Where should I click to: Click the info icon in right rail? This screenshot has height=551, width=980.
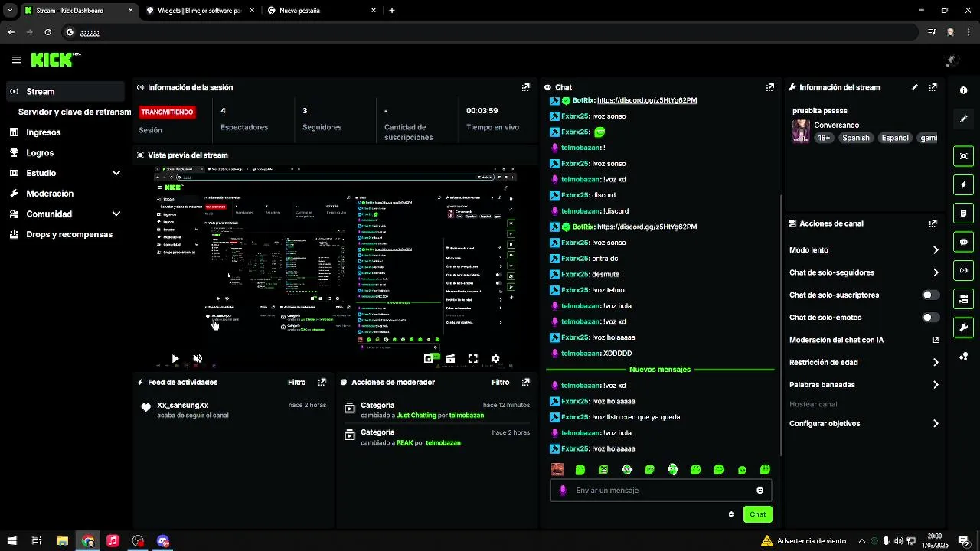[x=963, y=90]
